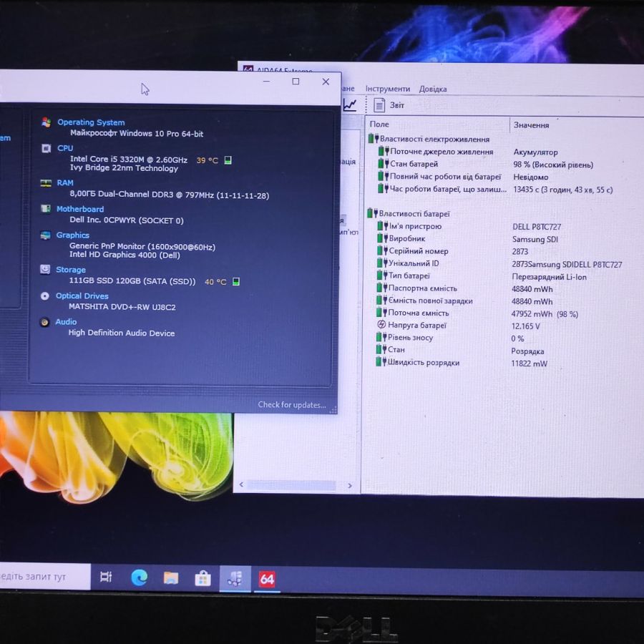Open the Graphics section link
The height and width of the screenshot is (644, 644).
pos(73,235)
